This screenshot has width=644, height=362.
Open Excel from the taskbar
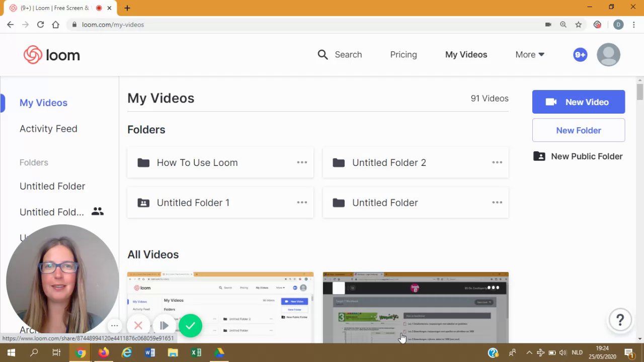pyautogui.click(x=196, y=352)
